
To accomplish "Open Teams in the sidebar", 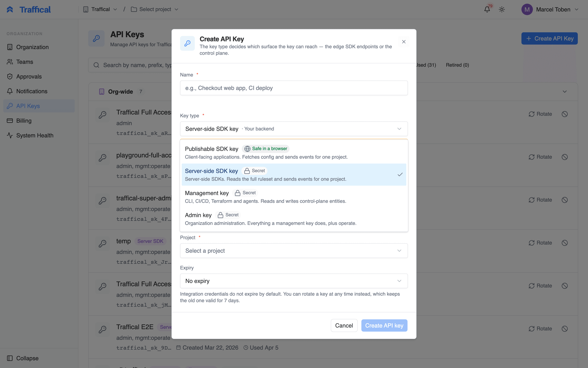I will (x=39, y=62).
